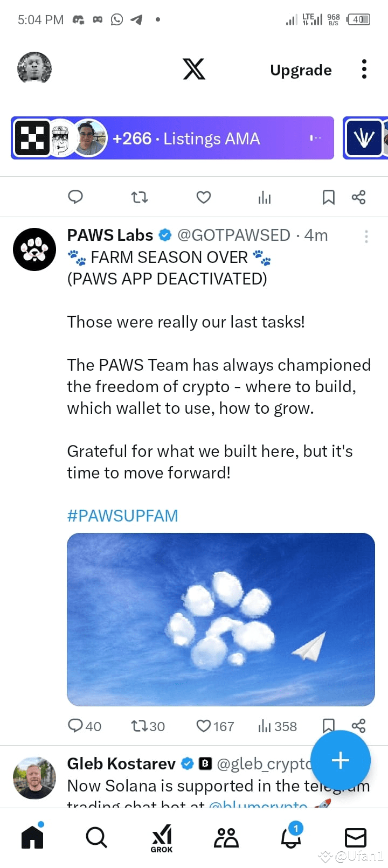Image resolution: width=388 pixels, height=868 pixels.
Task: Open the #PAWSUPFAM hashtag
Action: 122,516
